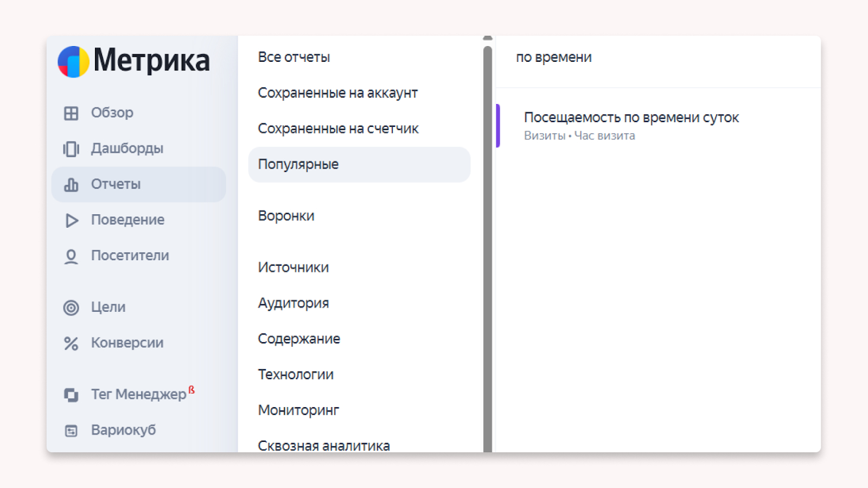The image size is (868, 488).
Task: Open the Все отчеты menu item
Action: click(294, 57)
